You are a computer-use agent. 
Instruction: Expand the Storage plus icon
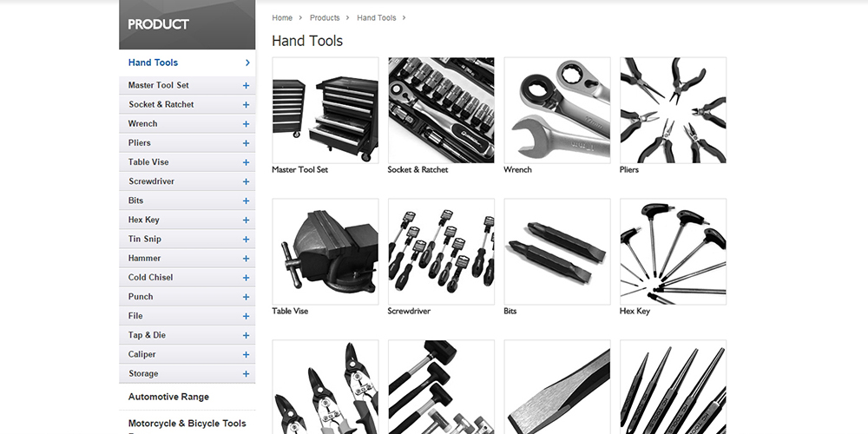pyautogui.click(x=246, y=374)
